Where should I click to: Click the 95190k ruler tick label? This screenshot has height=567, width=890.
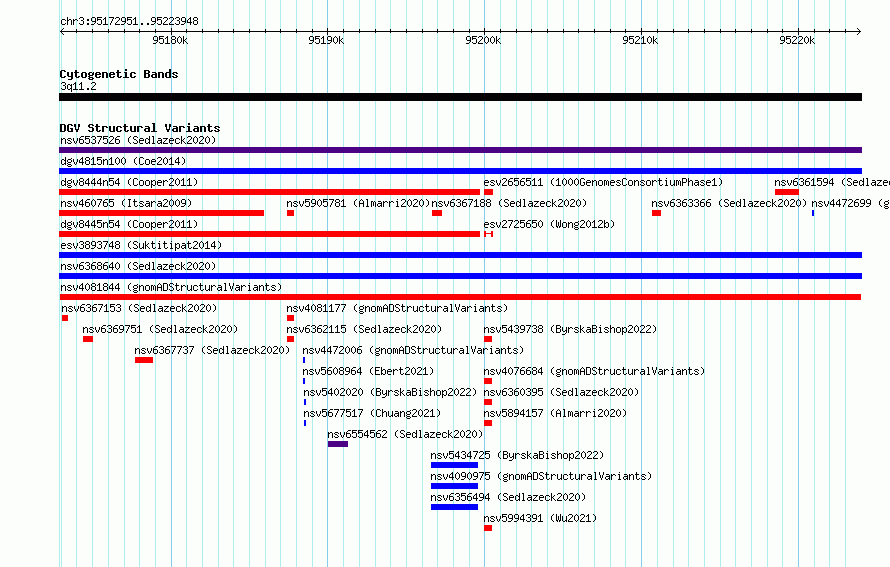pos(326,40)
